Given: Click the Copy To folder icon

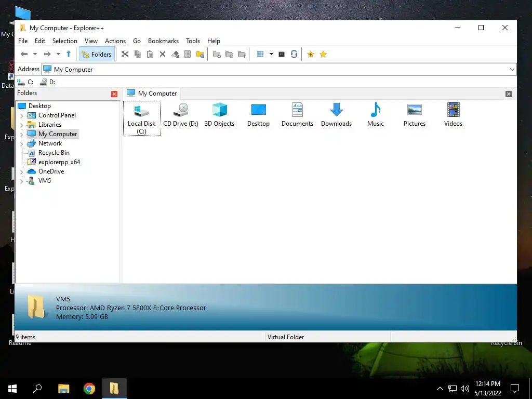Looking at the screenshot, I should (229, 54).
